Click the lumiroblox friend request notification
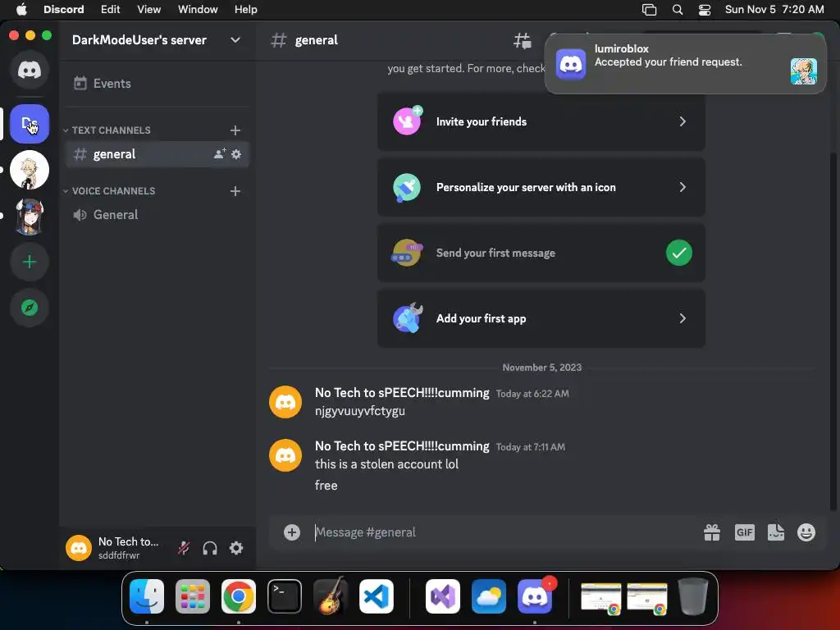 tap(685, 64)
